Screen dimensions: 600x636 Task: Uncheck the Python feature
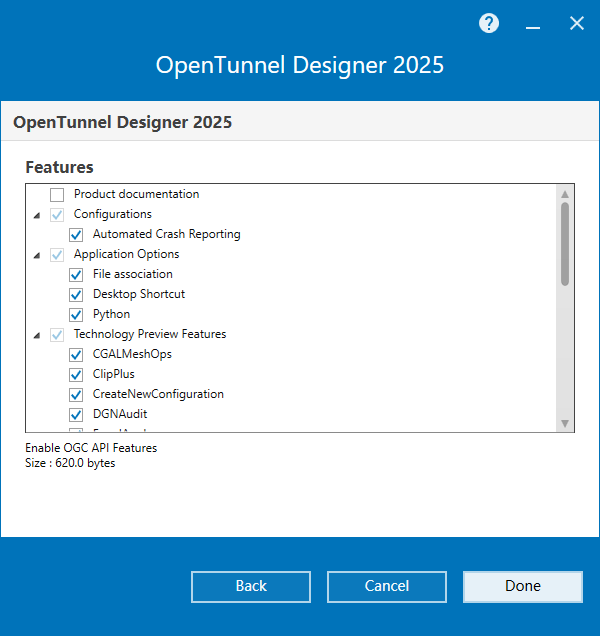coord(76,314)
